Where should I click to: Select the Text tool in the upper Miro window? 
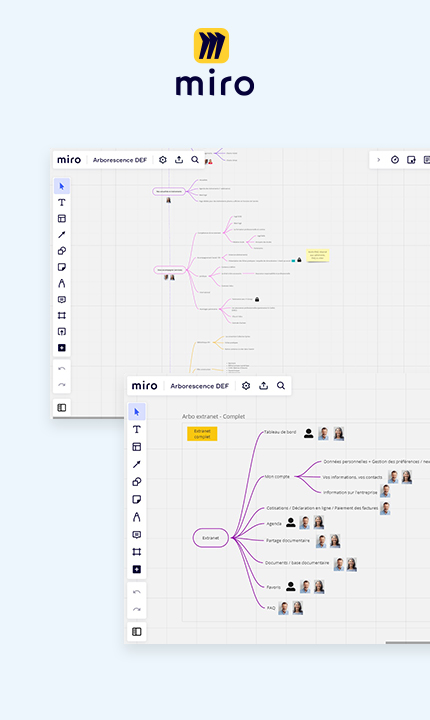[62, 202]
